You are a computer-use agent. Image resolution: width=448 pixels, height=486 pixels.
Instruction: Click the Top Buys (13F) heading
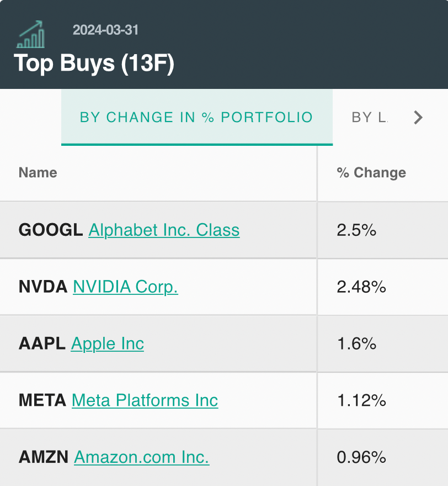tap(94, 63)
